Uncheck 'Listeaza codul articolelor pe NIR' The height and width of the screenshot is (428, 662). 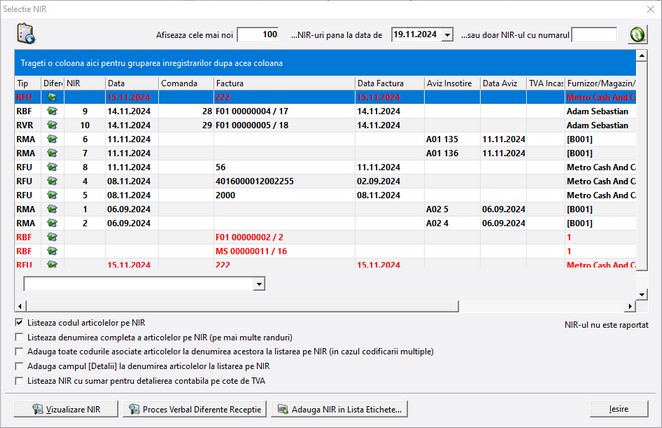pyautogui.click(x=21, y=323)
